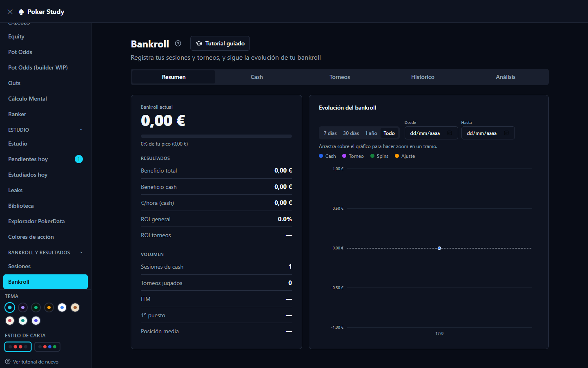Viewport: 588px width, 368px height.
Task: Open the Torneos tab
Action: (340, 77)
